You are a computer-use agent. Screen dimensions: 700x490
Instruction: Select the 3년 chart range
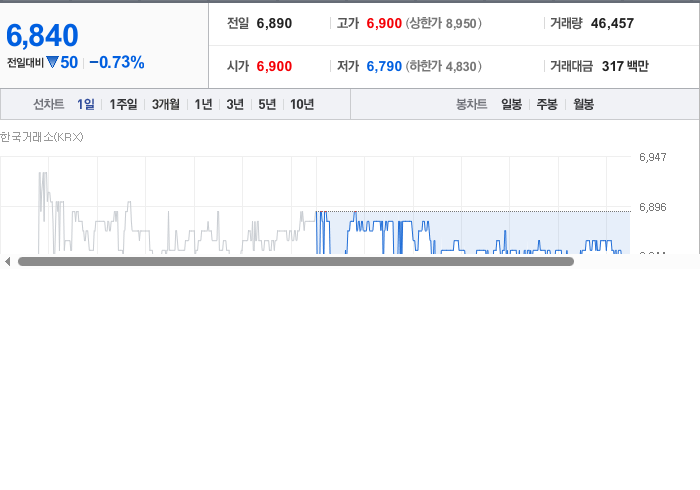tap(235, 104)
